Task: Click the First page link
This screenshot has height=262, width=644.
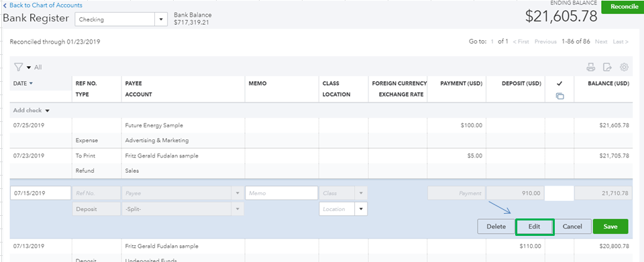Action: coord(521,42)
